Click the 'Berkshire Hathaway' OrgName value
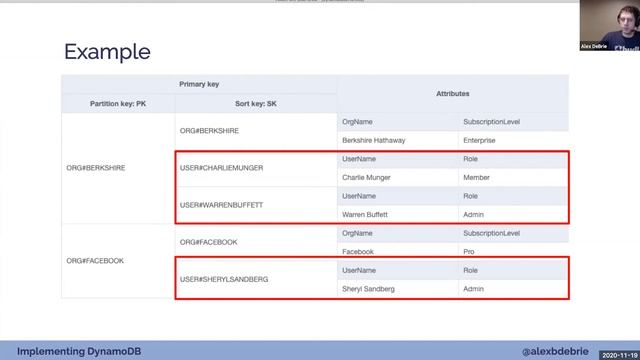 click(x=373, y=140)
